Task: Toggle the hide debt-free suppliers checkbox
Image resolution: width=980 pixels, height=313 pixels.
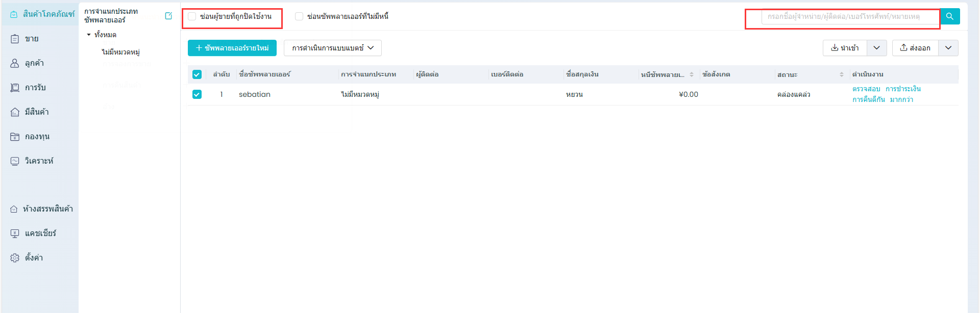Action: [x=299, y=16]
